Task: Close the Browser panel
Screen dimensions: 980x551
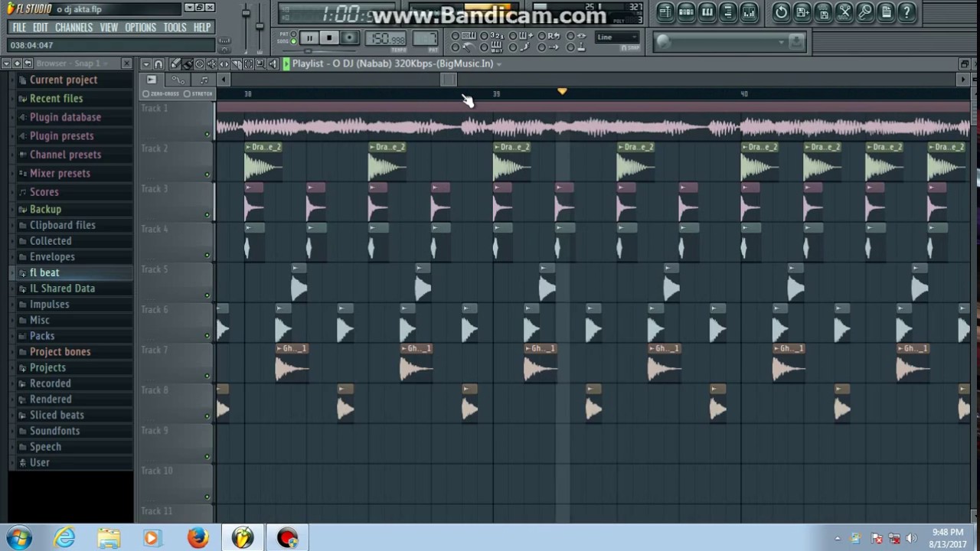Action: point(126,64)
